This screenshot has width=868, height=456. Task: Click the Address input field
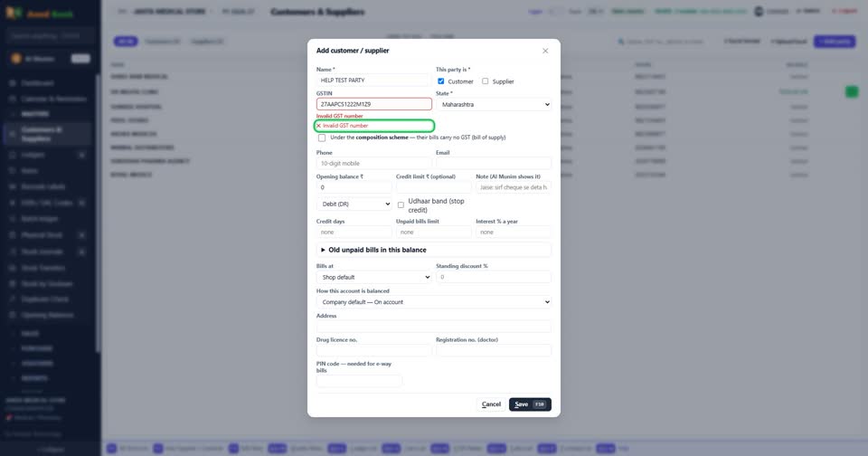[x=433, y=327]
